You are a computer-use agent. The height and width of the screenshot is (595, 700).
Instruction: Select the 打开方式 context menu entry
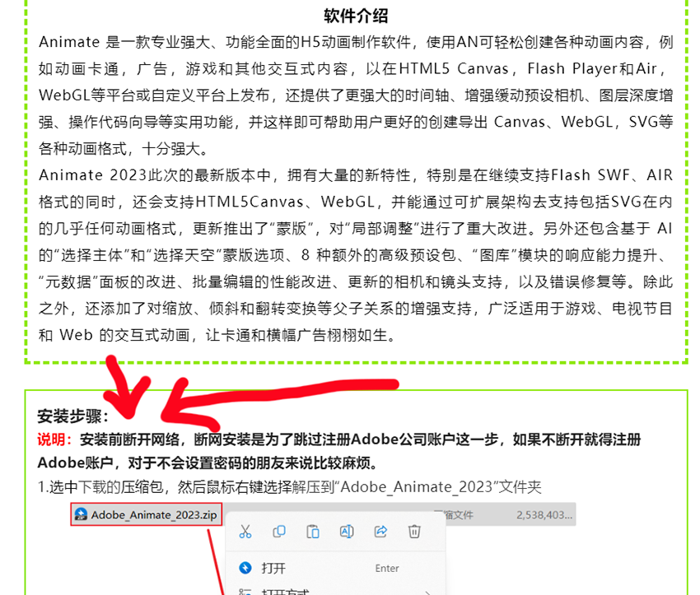[x=284, y=591]
